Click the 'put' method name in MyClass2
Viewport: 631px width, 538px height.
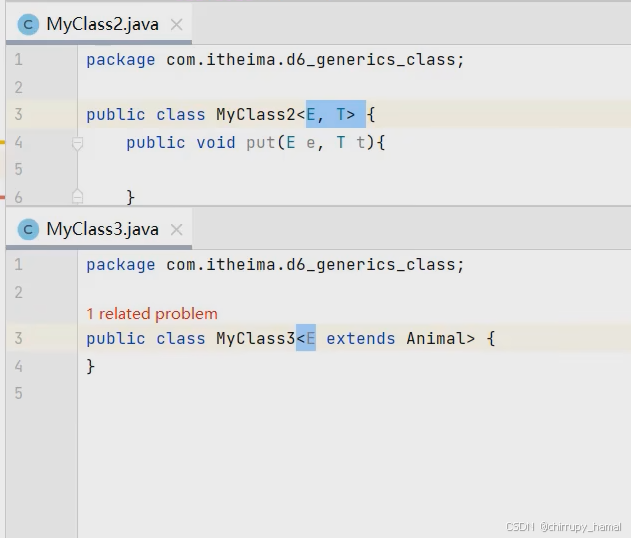(261, 143)
